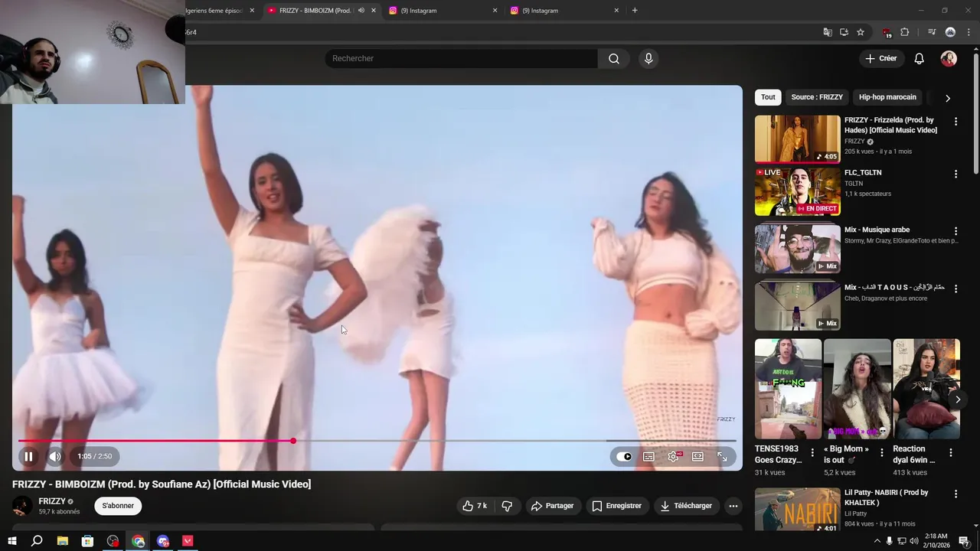Click the Lil Patty- NABIRI video title
The image size is (980, 551).
tap(886, 497)
